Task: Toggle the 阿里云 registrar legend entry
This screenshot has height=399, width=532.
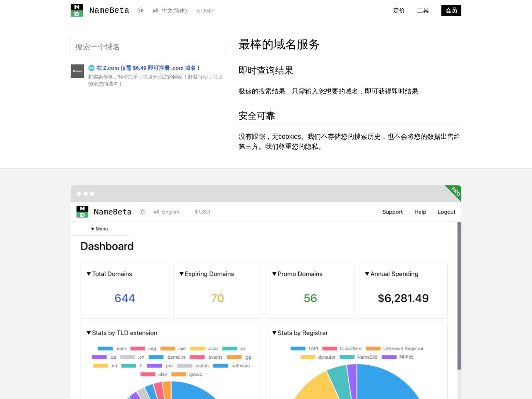Action: [x=398, y=357]
